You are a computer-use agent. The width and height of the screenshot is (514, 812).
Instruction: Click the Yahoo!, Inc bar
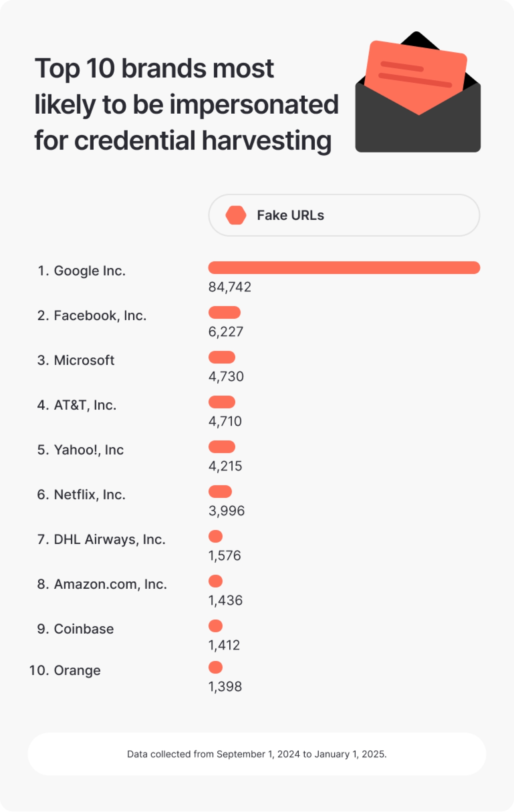click(x=222, y=447)
